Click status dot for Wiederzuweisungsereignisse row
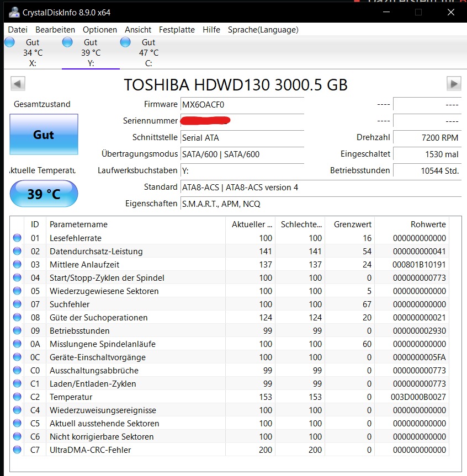 (x=17, y=410)
